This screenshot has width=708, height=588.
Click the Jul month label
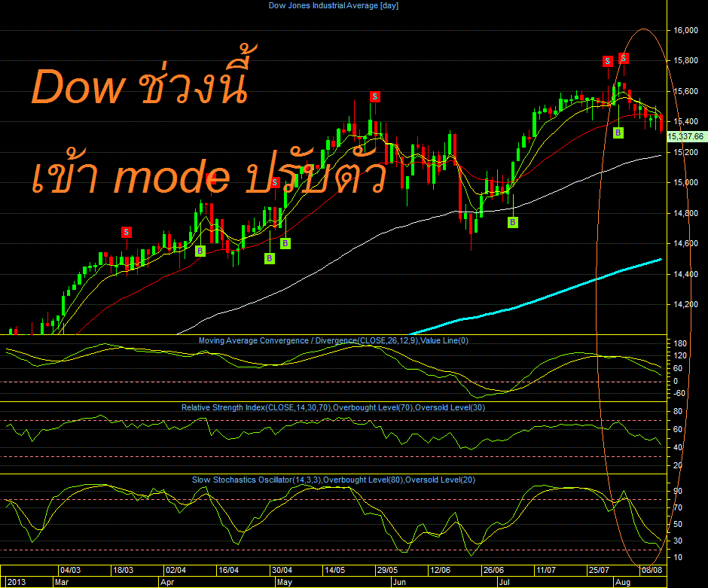(505, 582)
